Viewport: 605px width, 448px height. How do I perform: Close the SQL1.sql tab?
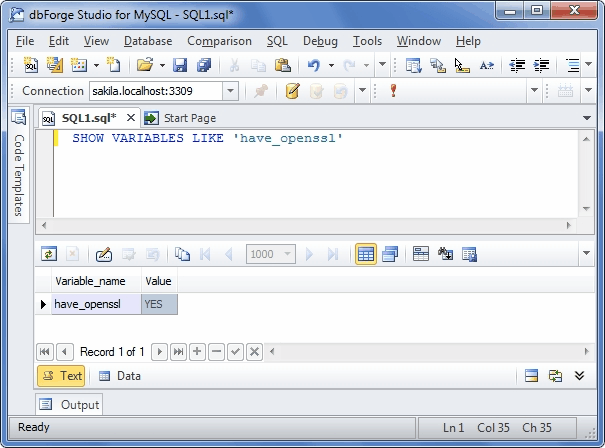131,117
